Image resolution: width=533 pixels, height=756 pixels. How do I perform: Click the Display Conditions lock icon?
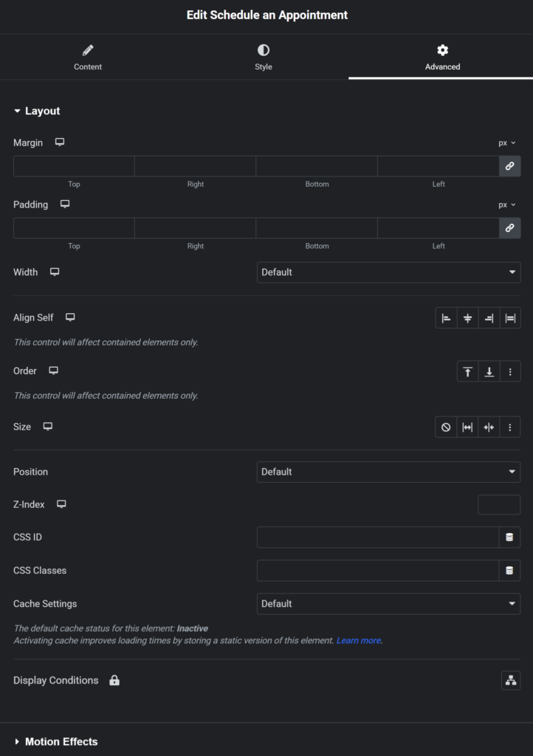coord(114,680)
